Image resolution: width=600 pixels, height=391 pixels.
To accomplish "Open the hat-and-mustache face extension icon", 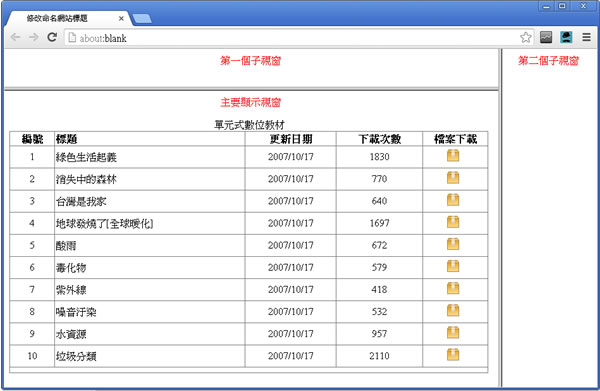I will (566, 37).
